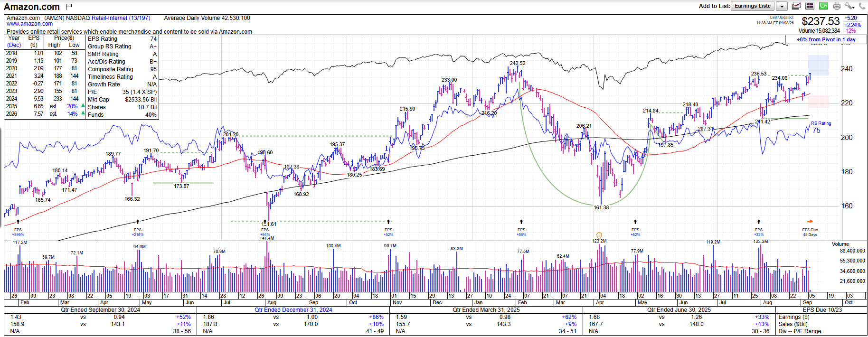868x337 pixels.
Task: Toggle the flag icon beside Amazon.com title
Action: [x=69, y=7]
